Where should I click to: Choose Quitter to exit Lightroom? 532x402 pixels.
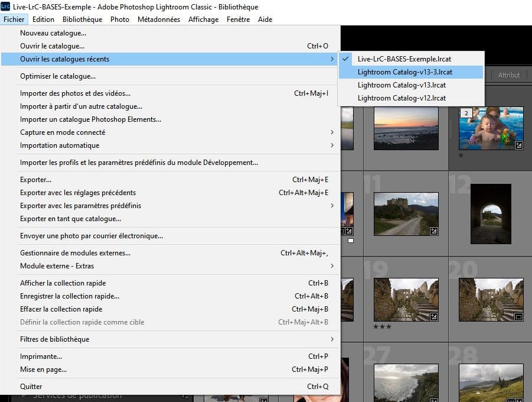tap(171, 387)
